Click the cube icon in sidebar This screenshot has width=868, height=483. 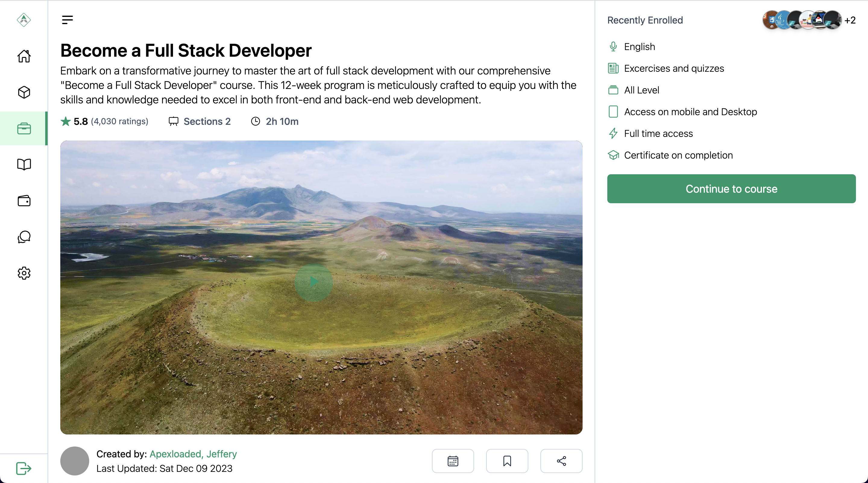[24, 92]
